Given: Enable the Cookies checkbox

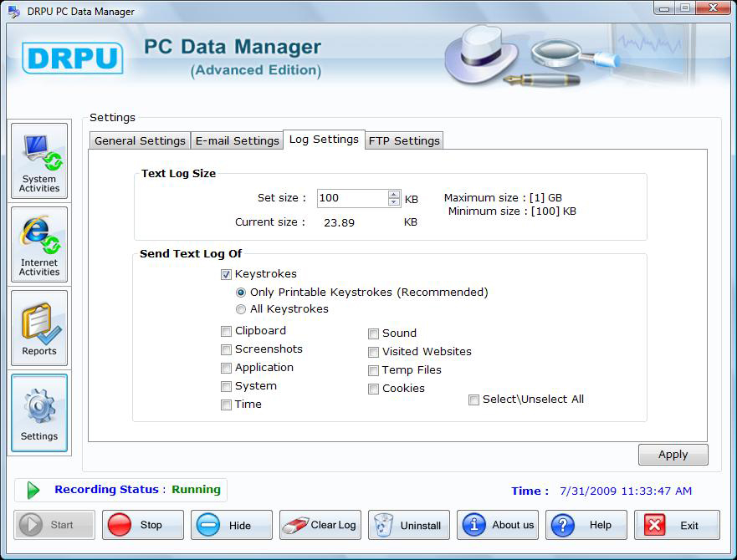Looking at the screenshot, I should pos(373,389).
